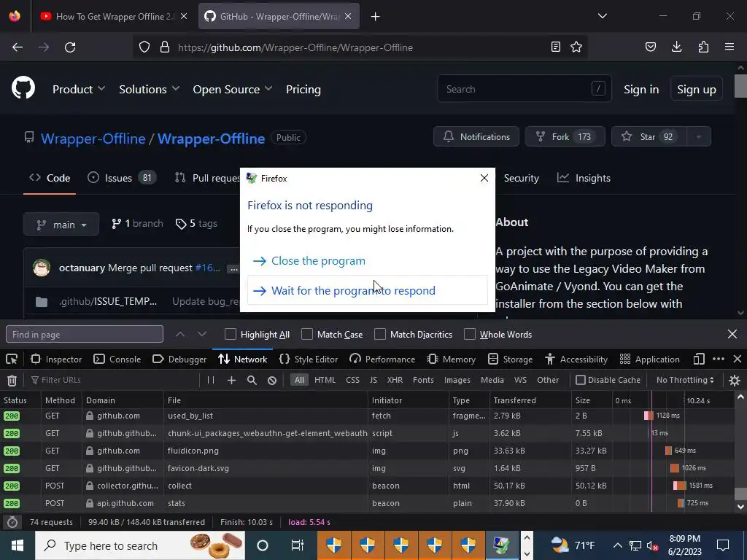Click the Fork button
Viewport: 747px width, 560px height.
[x=565, y=136]
